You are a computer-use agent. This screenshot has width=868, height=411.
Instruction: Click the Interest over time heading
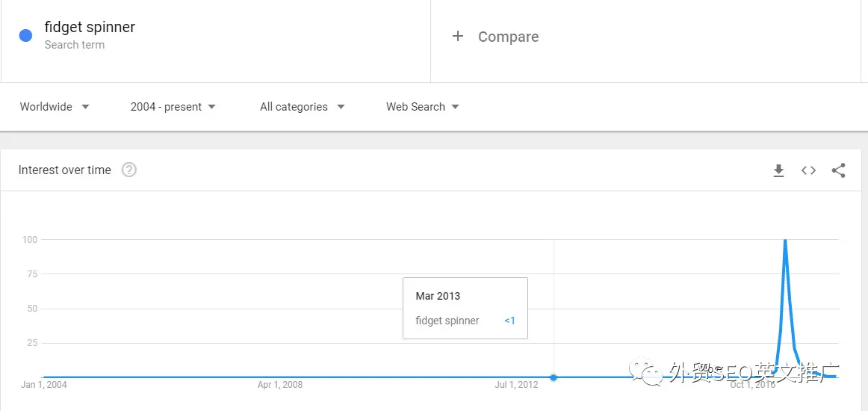(x=65, y=170)
